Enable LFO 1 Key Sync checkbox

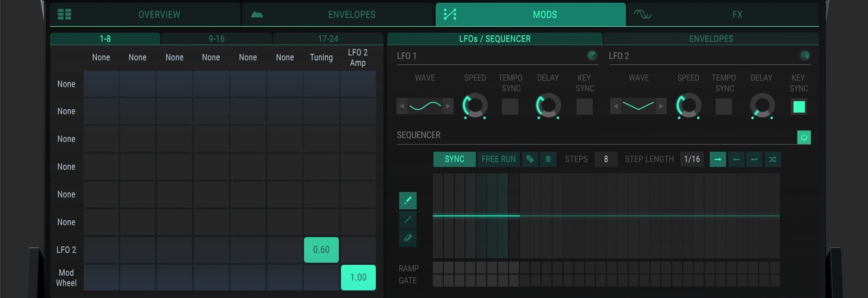coord(585,107)
